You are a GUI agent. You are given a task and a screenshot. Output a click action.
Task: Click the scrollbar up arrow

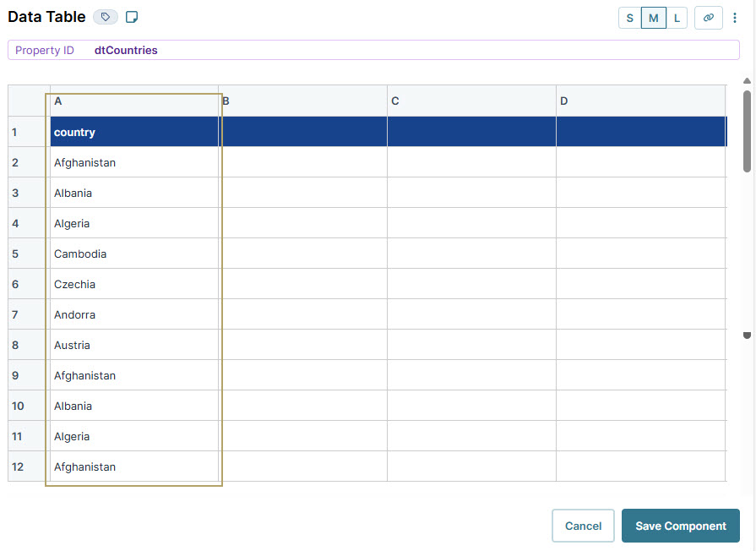click(x=747, y=80)
